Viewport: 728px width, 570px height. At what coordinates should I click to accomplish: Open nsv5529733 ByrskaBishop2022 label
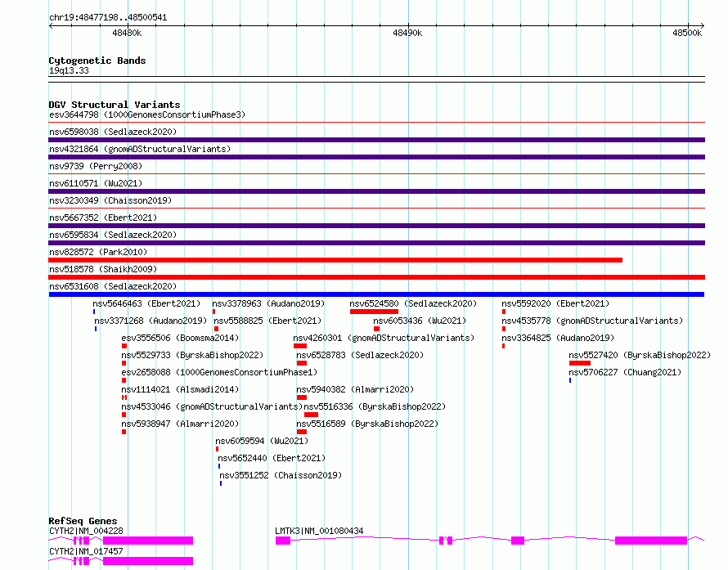point(192,355)
